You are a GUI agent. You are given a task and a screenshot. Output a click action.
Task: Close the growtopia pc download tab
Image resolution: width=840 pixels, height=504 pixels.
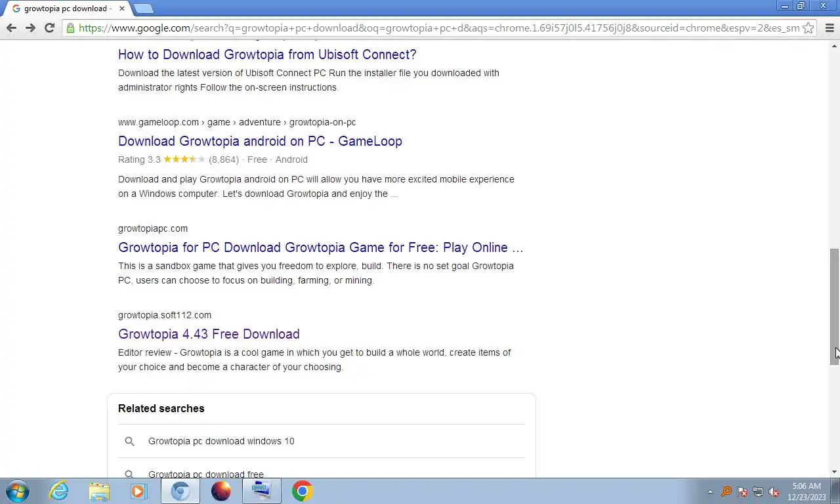[x=121, y=9]
